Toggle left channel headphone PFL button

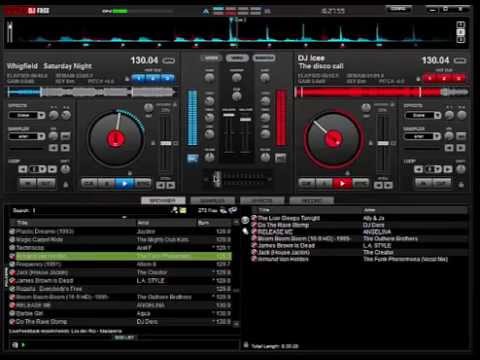(x=192, y=158)
